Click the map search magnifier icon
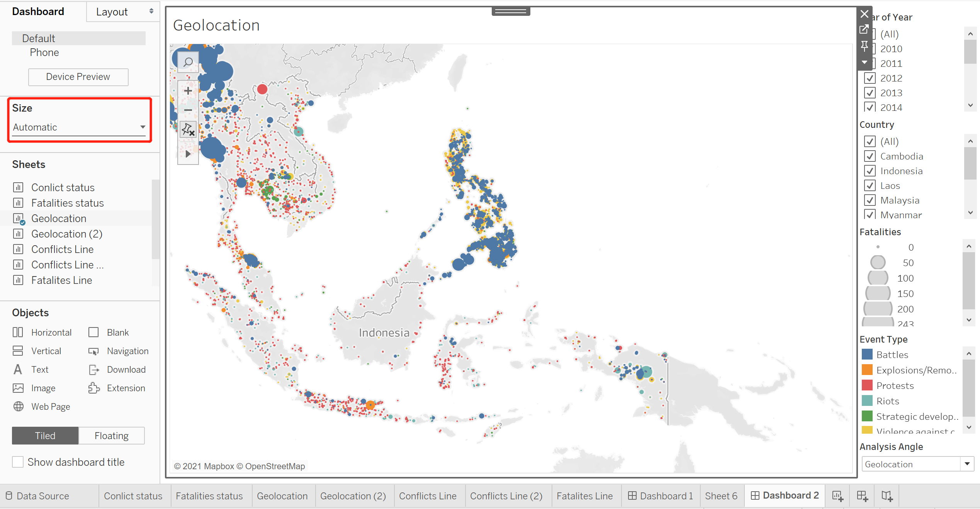This screenshot has height=509, width=980. [x=188, y=62]
